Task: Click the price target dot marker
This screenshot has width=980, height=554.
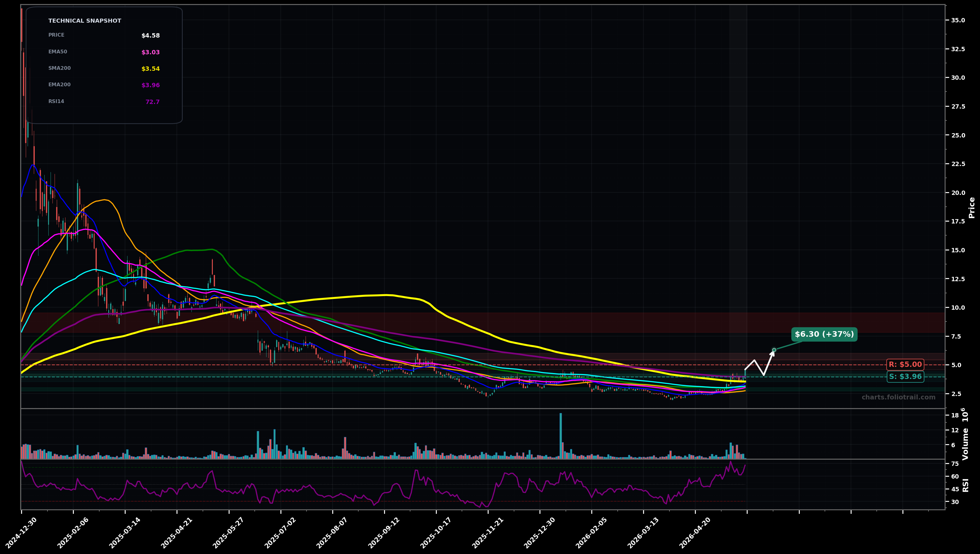Action: (774, 350)
